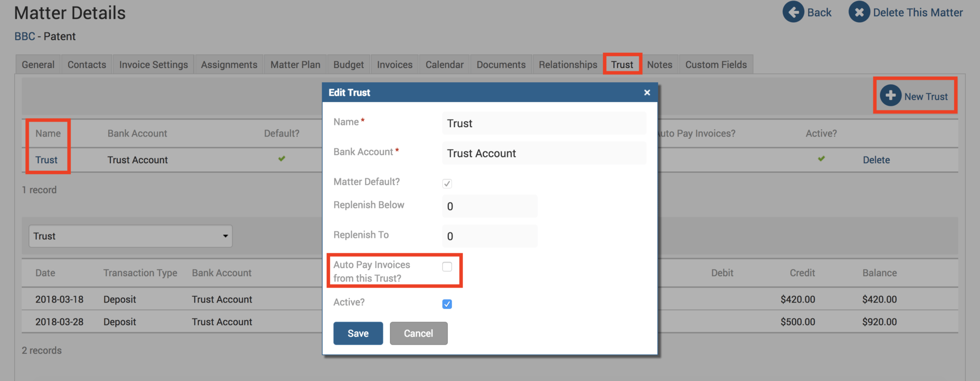Viewport: 980px width, 381px height.
Task: Click the Replenish Below input field
Action: (490, 206)
